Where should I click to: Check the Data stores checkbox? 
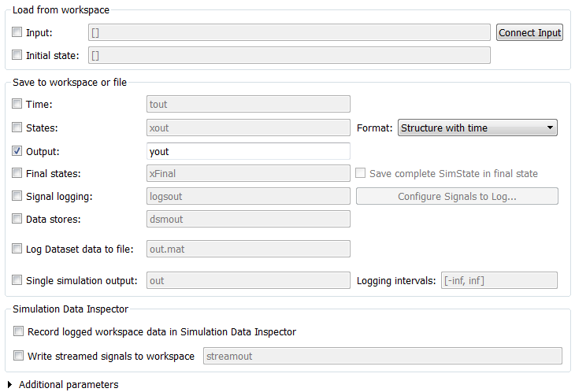[17, 219]
